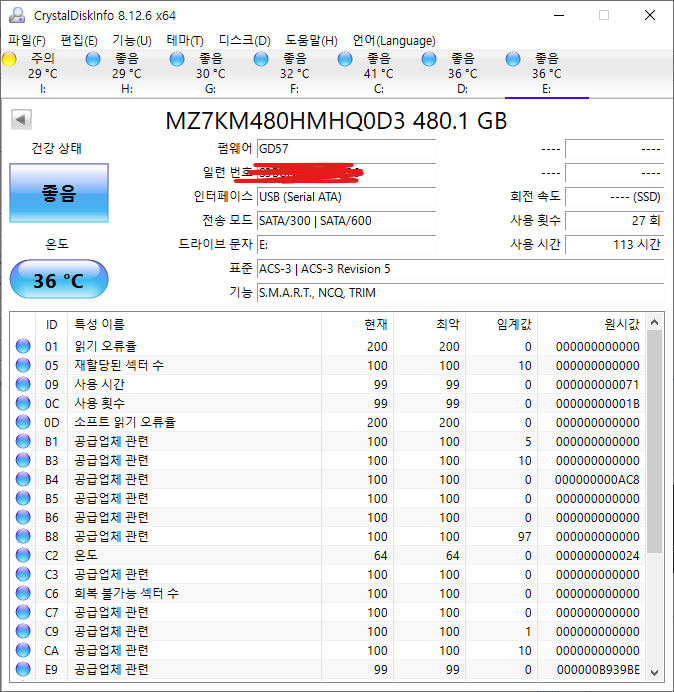This screenshot has width=674, height=692.
Task: Click the status icon for attribute 0C
Action: coord(23,403)
